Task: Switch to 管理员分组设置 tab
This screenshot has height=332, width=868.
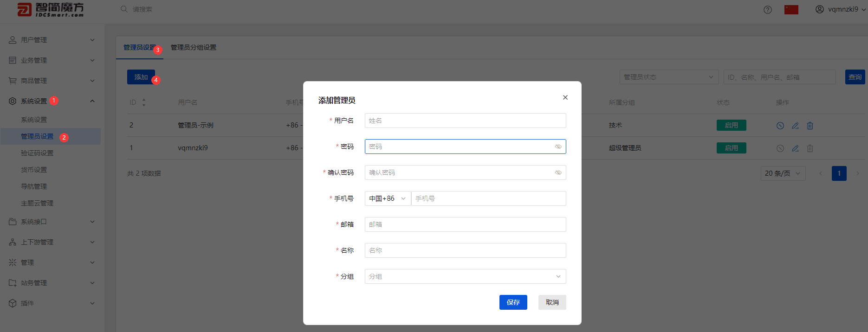Action: (194, 47)
